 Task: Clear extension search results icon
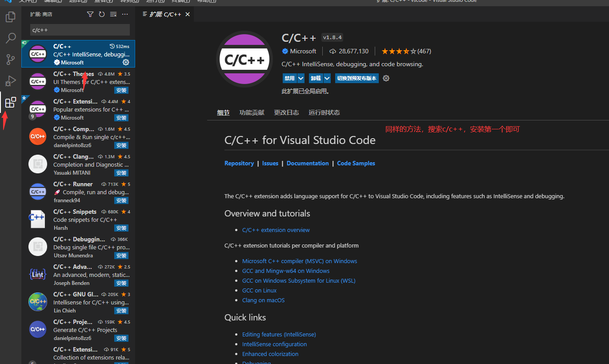click(x=113, y=14)
